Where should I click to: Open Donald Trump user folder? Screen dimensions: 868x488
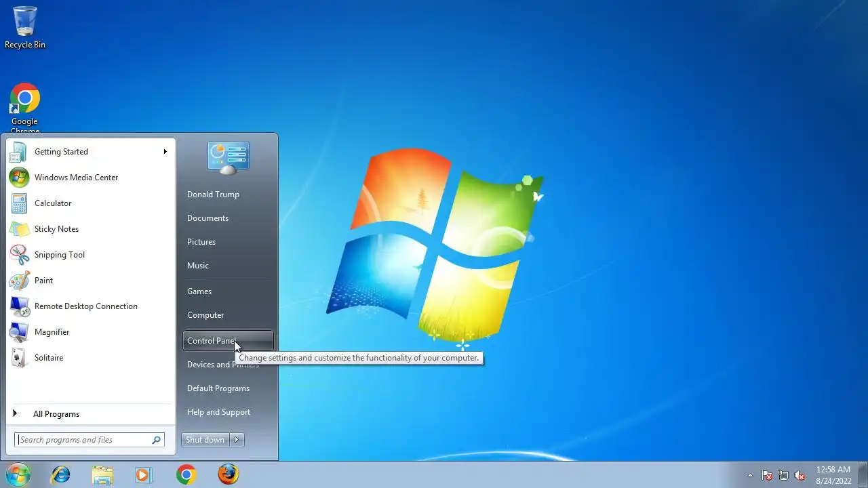213,195
